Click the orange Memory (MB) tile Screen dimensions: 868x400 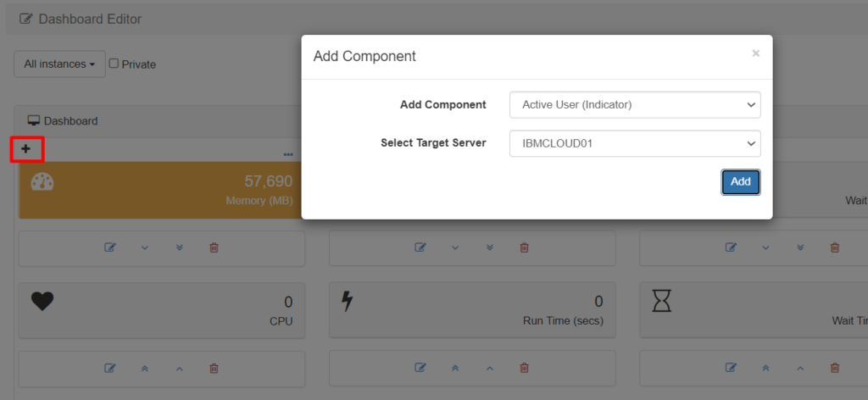pyautogui.click(x=161, y=190)
